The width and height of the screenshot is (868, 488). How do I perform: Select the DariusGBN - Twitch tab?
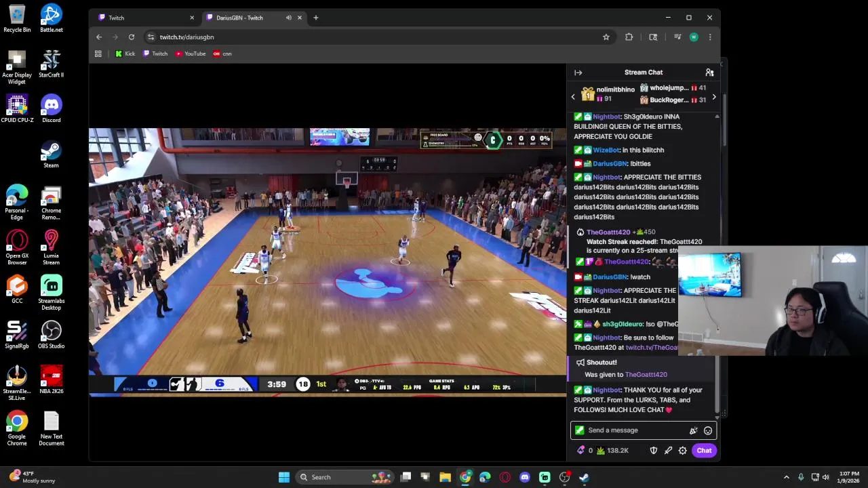click(x=248, y=18)
